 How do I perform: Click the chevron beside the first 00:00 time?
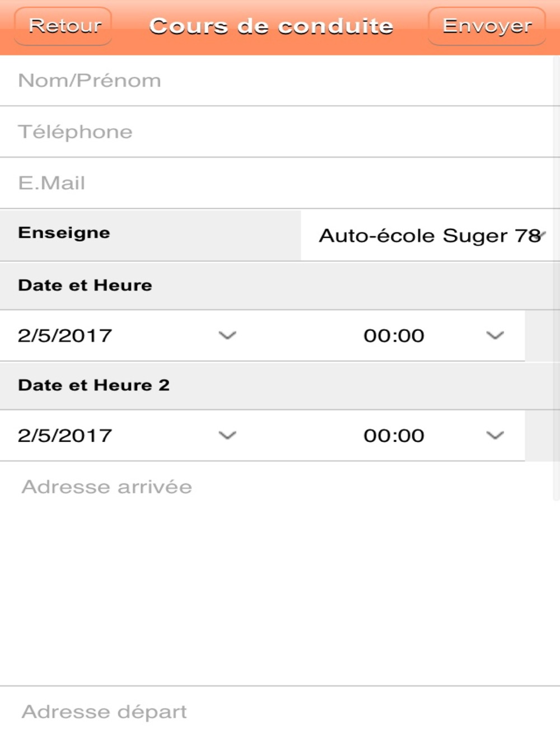[495, 335]
